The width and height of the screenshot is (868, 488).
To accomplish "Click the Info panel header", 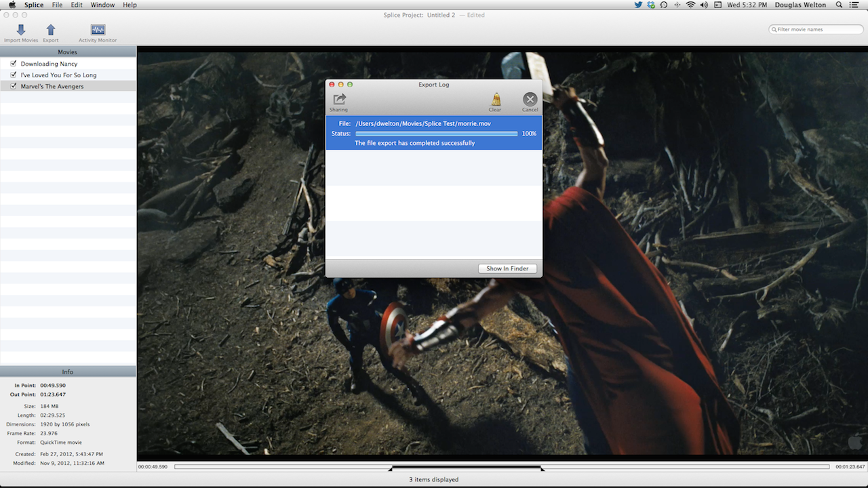I will pyautogui.click(x=68, y=371).
